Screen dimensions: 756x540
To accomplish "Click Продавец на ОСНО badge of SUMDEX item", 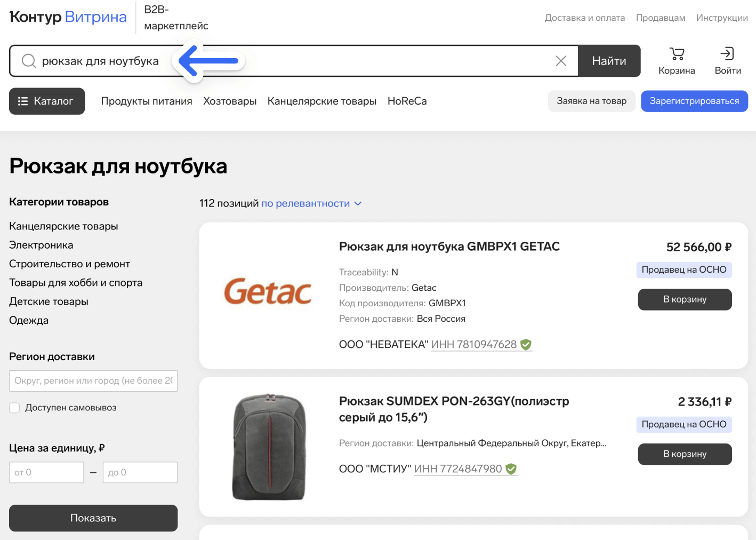I will click(x=684, y=425).
